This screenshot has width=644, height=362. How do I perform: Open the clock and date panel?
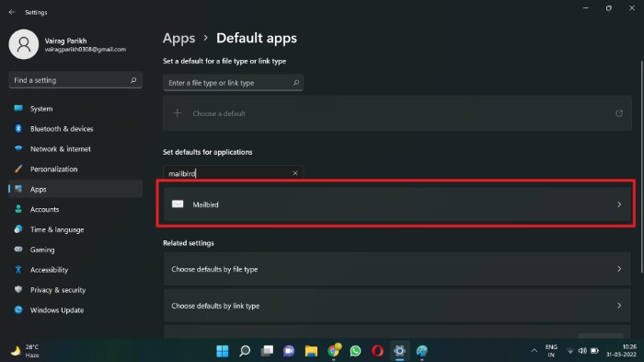tap(621, 351)
